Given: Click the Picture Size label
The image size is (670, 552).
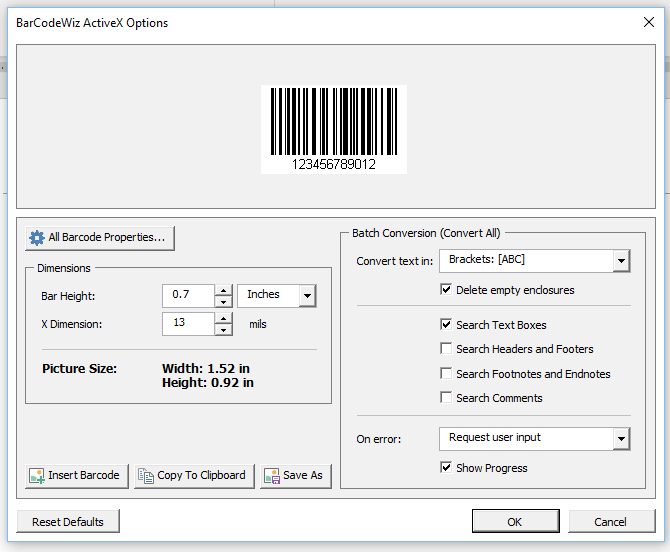Looking at the screenshot, I should point(79,368).
